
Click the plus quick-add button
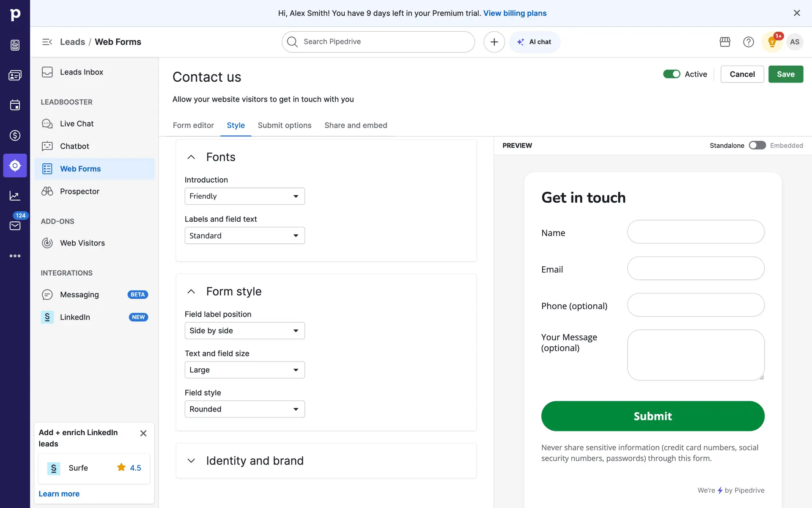coord(494,42)
